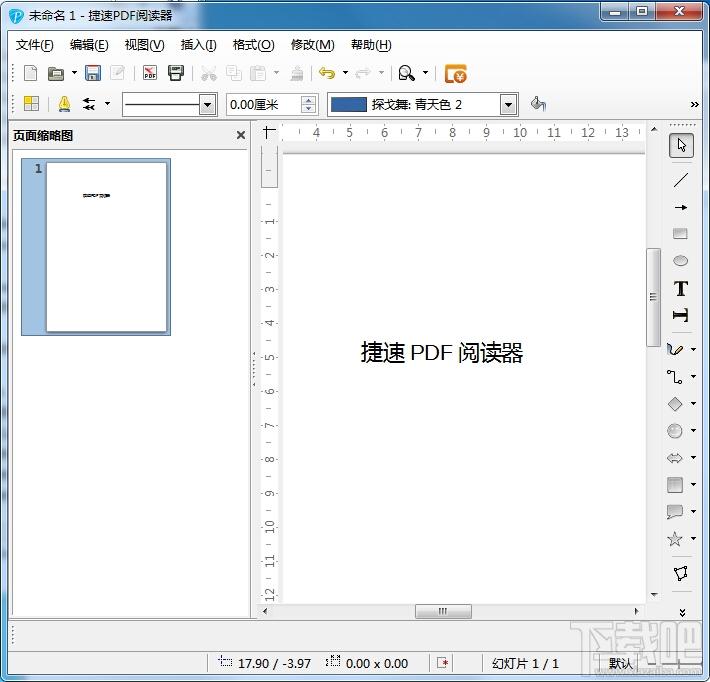
Task: Select the Arrow line tool
Action: pos(681,207)
